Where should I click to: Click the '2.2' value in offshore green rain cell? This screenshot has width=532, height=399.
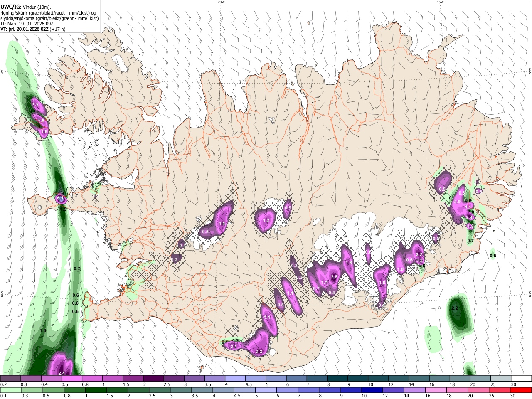pos(454,308)
